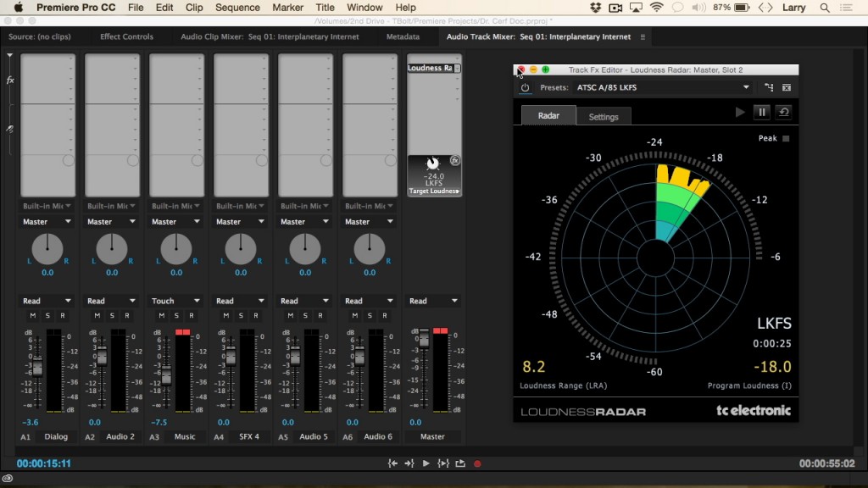Screen dimensions: 868x488
Task: Click the play icon in Loudness Radar
Action: pos(739,113)
